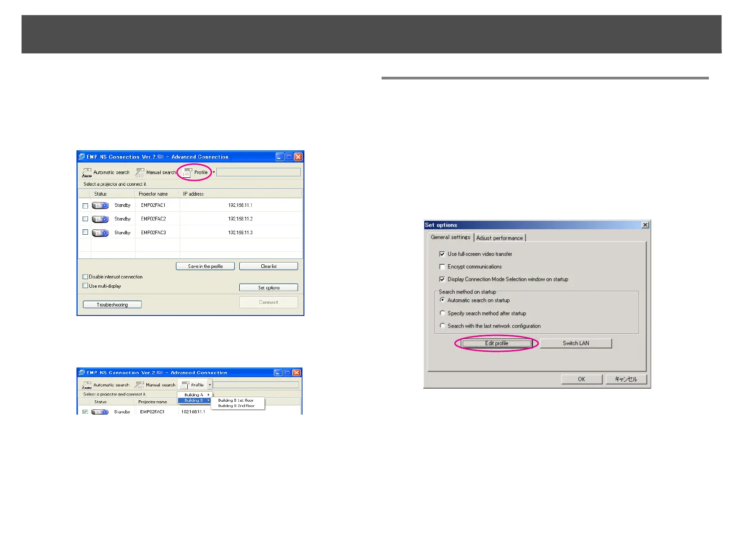Viewport: 756px width, 534px height.
Task: Click the Switch LAN button
Action: [576, 343]
